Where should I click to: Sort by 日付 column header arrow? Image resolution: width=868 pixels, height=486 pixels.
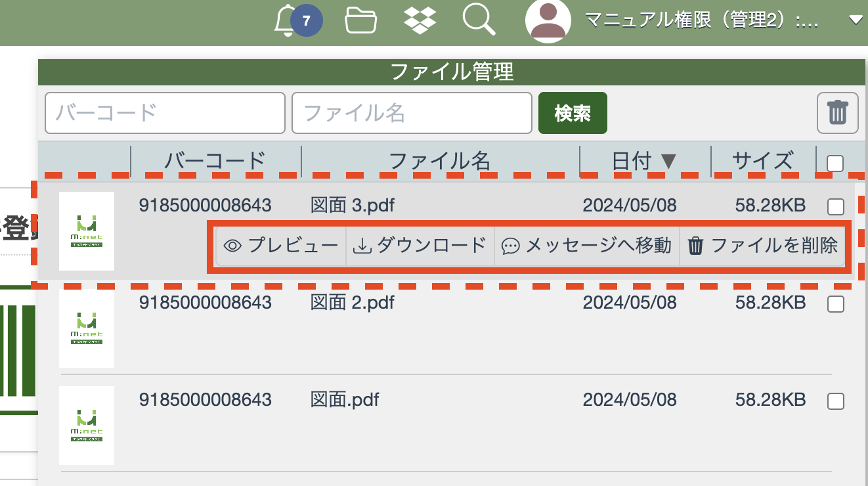click(668, 162)
